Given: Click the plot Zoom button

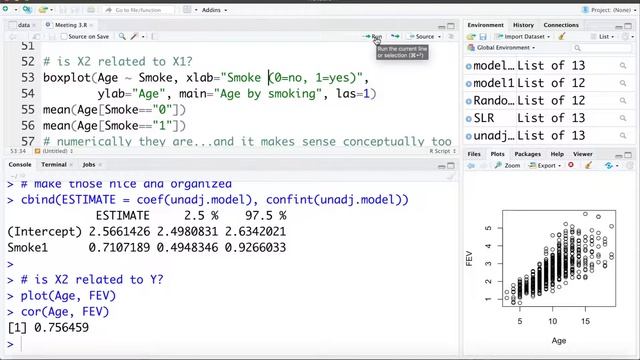Looking at the screenshot, I should 507,165.
